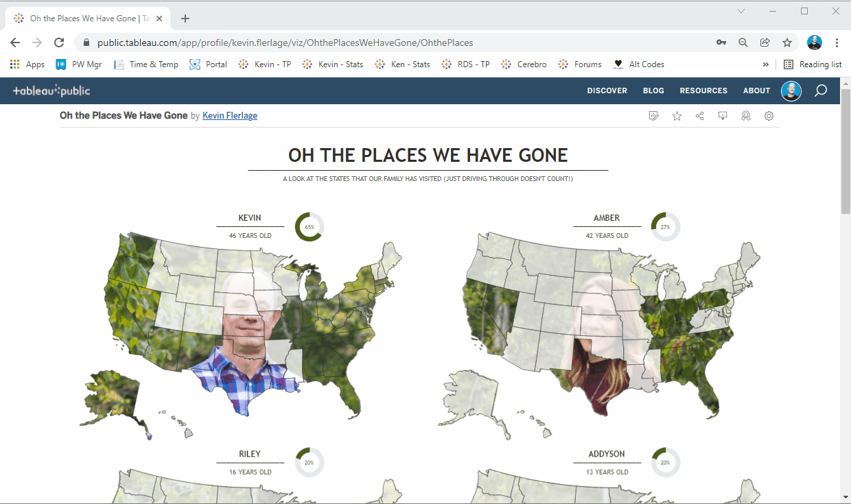This screenshot has width=851, height=504.
Task: Open Cerebro bookmark
Action: coord(524,64)
